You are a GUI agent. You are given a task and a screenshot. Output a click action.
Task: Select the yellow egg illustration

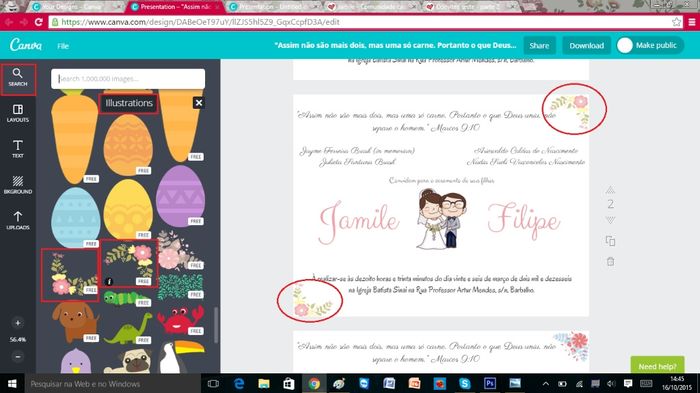click(x=128, y=209)
